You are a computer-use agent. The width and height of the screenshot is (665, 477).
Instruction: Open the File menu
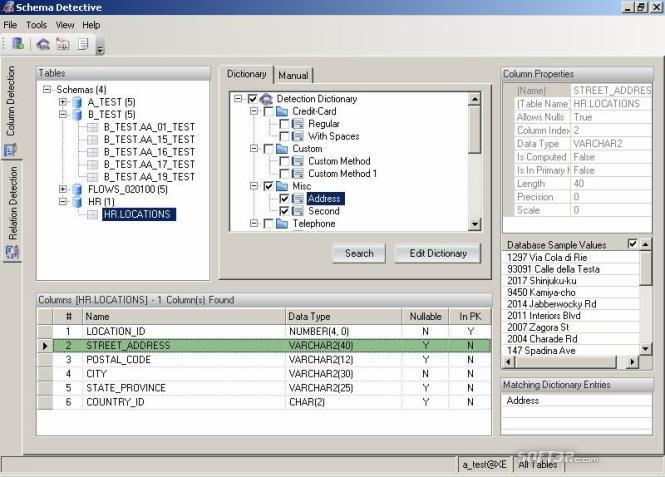tap(10, 25)
